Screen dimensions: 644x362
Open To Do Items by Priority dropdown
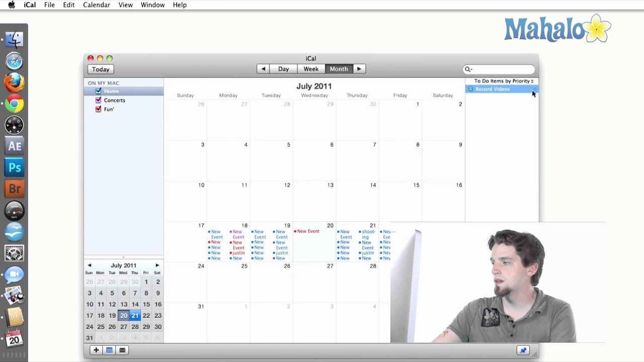504,81
